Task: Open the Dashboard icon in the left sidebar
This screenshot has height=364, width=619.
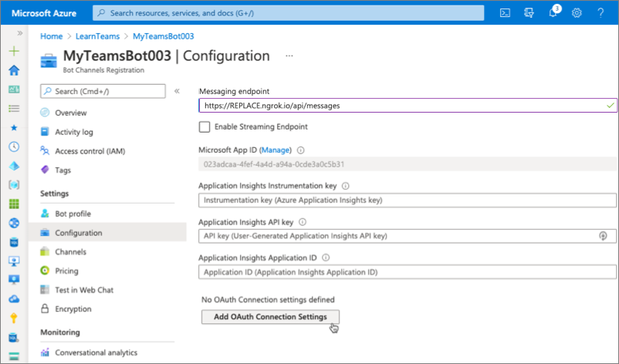Action: point(14,89)
